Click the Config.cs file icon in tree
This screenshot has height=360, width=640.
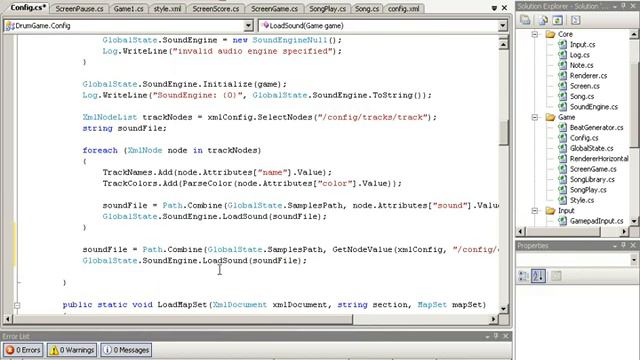pos(562,138)
